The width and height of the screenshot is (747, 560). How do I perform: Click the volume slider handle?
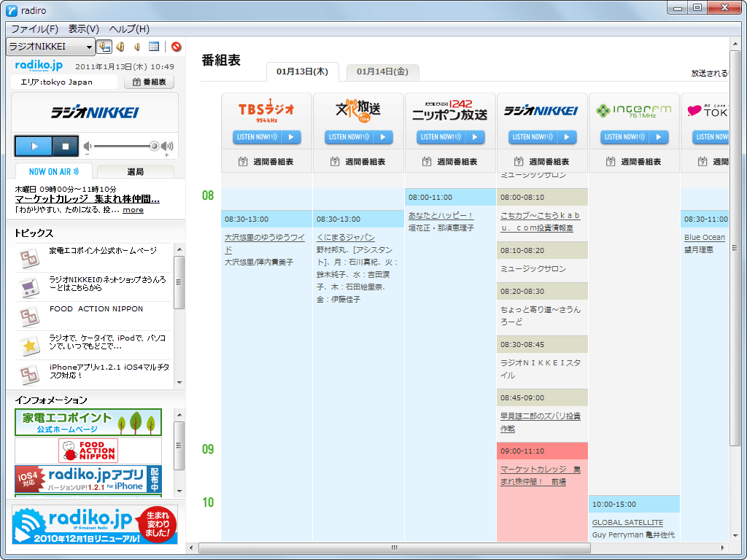click(x=154, y=146)
